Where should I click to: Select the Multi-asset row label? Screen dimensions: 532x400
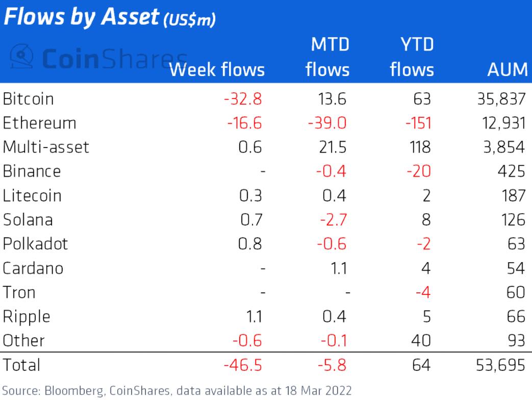(46, 147)
